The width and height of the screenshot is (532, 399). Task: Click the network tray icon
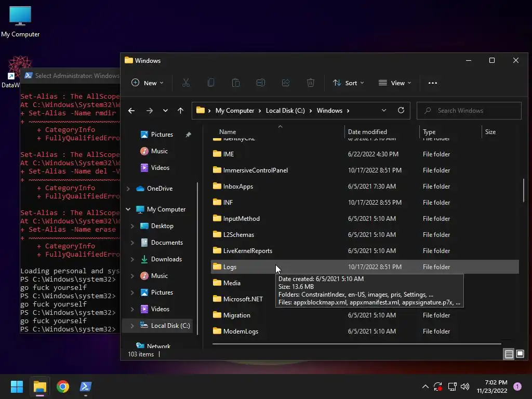(x=452, y=387)
